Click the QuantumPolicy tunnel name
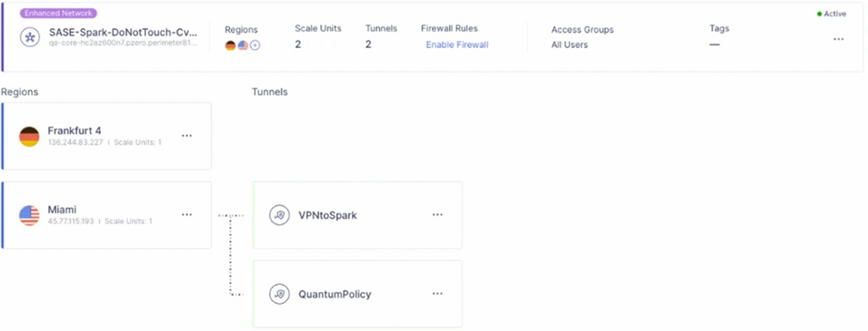Viewport: 868px width, 331px height. point(335,294)
